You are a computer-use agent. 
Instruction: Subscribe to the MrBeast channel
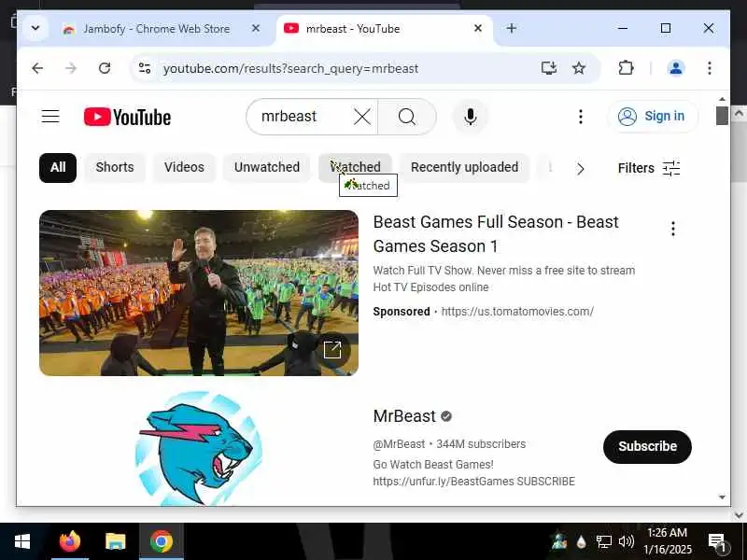coord(647,447)
